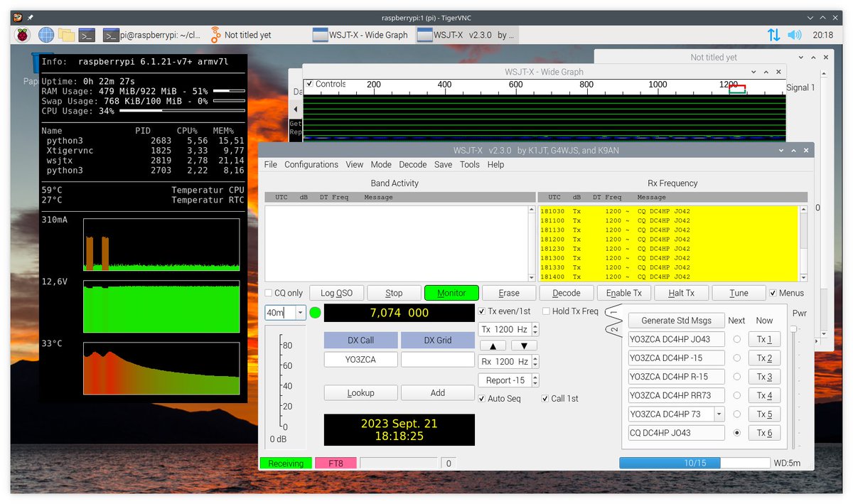
Task: Open the file manager folders icon
Action: (x=67, y=35)
